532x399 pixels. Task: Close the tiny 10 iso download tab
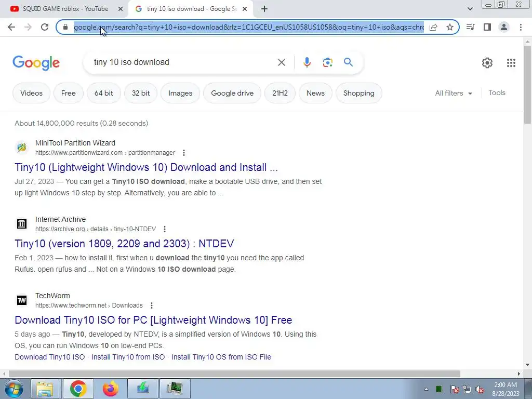tap(245, 9)
